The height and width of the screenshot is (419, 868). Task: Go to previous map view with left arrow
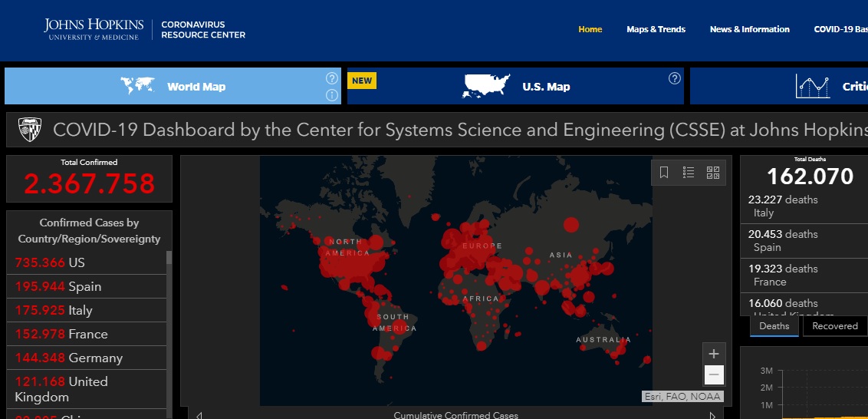coord(199,415)
